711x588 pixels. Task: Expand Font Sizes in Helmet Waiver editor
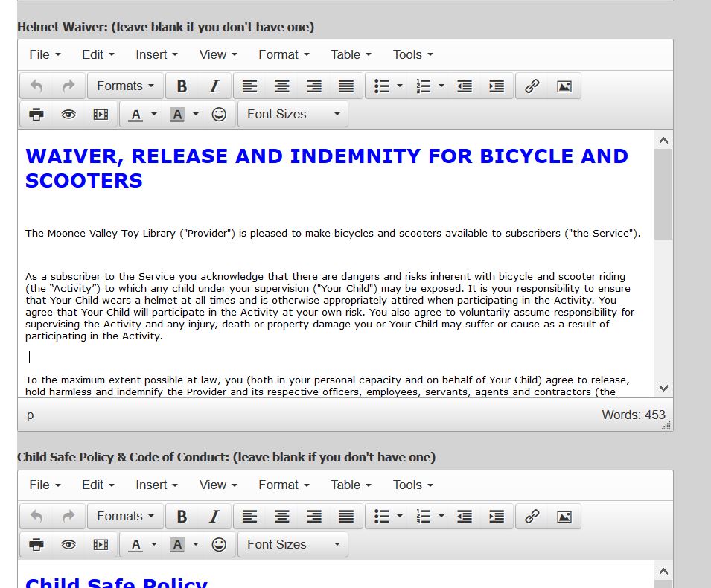[x=293, y=115]
